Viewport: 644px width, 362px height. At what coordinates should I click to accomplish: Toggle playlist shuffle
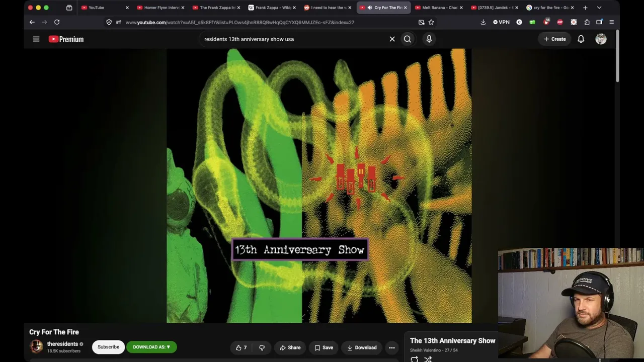click(x=428, y=359)
